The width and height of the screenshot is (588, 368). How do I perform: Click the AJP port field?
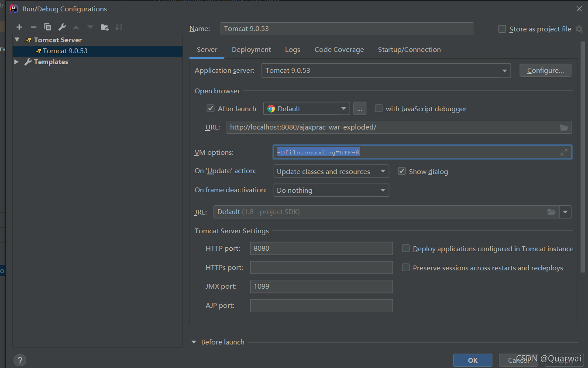pos(321,306)
